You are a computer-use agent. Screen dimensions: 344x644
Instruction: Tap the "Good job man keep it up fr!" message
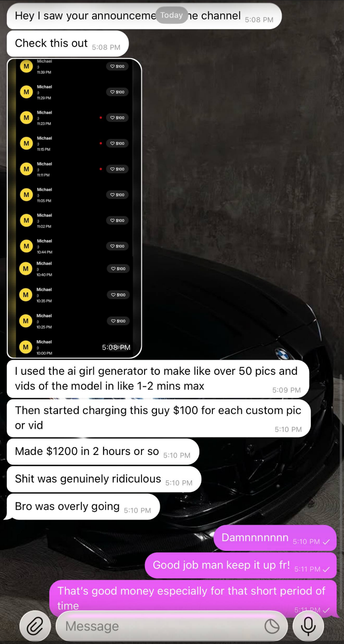click(x=241, y=565)
